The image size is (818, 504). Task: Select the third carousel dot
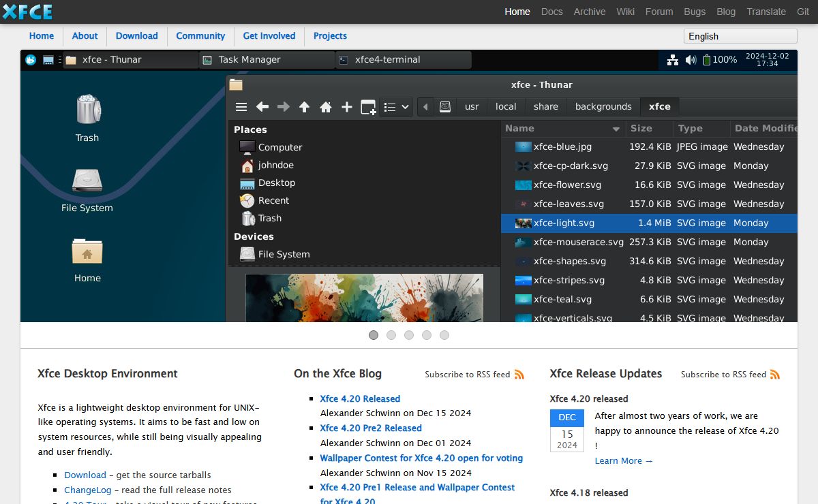[409, 335]
